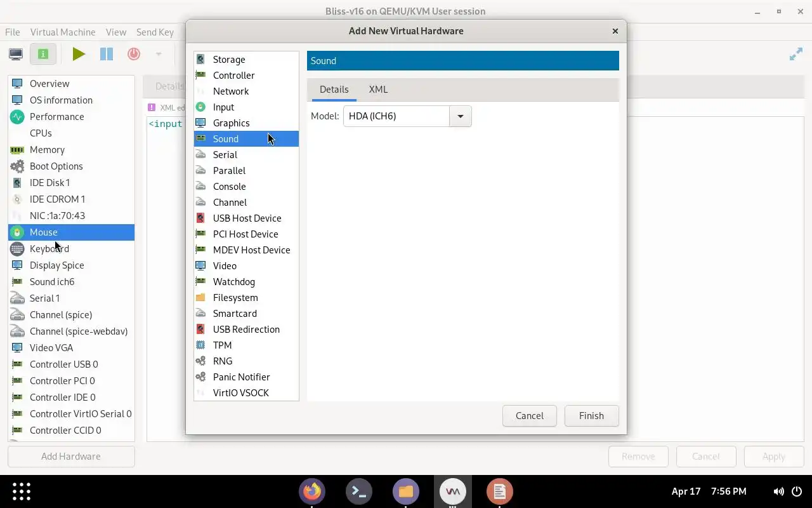Image resolution: width=812 pixels, height=508 pixels.
Task: Select the USB Host Device icon
Action: coord(200,218)
